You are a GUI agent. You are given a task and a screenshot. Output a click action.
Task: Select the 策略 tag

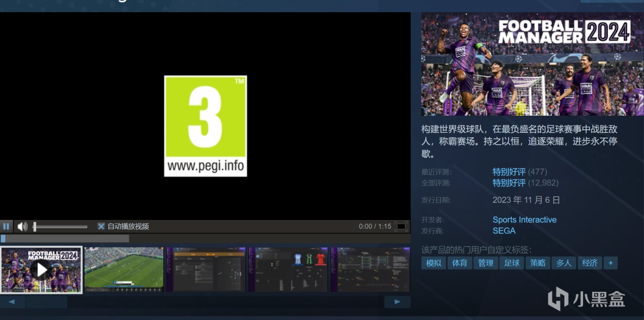click(537, 263)
